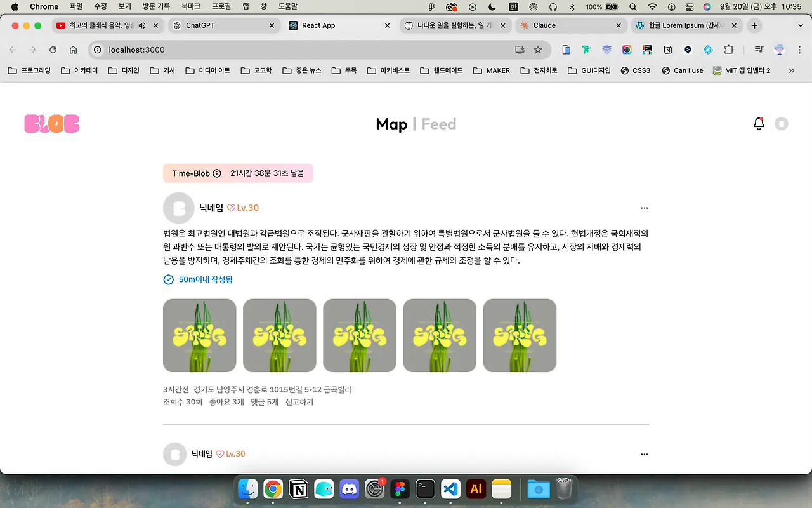This screenshot has width=812, height=508.
Task: Expand the tab search chevron
Action: click(x=799, y=25)
